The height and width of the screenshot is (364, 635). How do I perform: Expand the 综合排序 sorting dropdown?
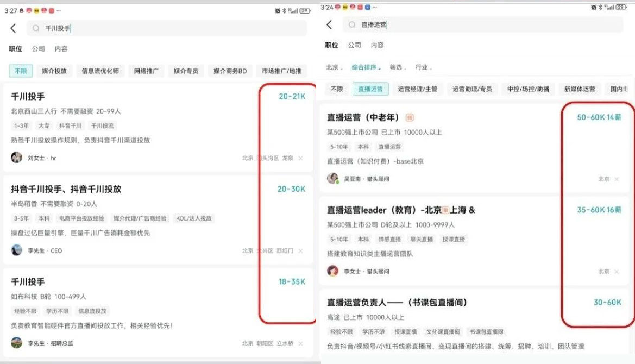click(x=366, y=67)
